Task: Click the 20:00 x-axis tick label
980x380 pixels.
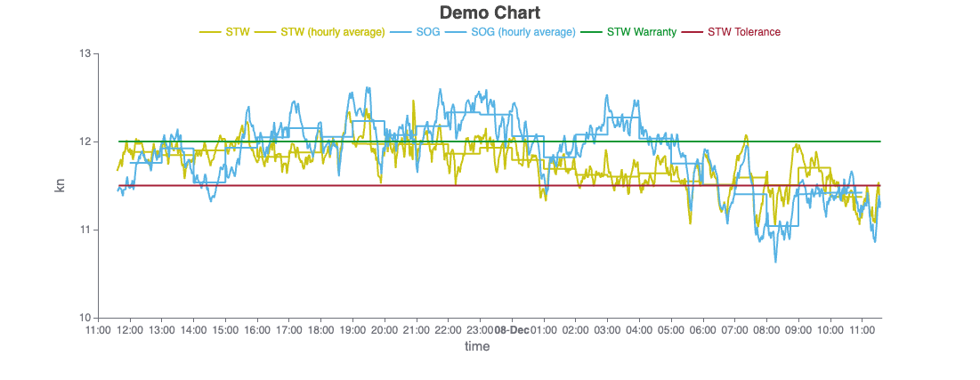Action: tap(385, 328)
